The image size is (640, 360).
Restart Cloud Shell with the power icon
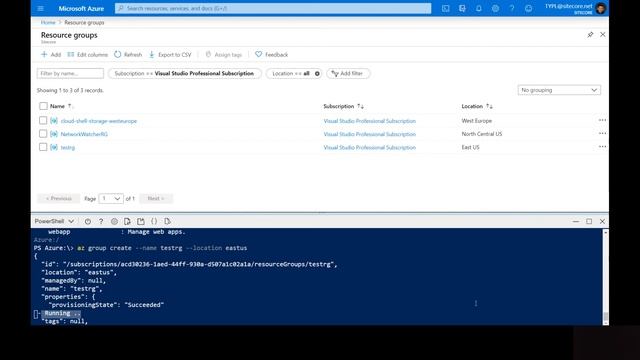pos(88,221)
